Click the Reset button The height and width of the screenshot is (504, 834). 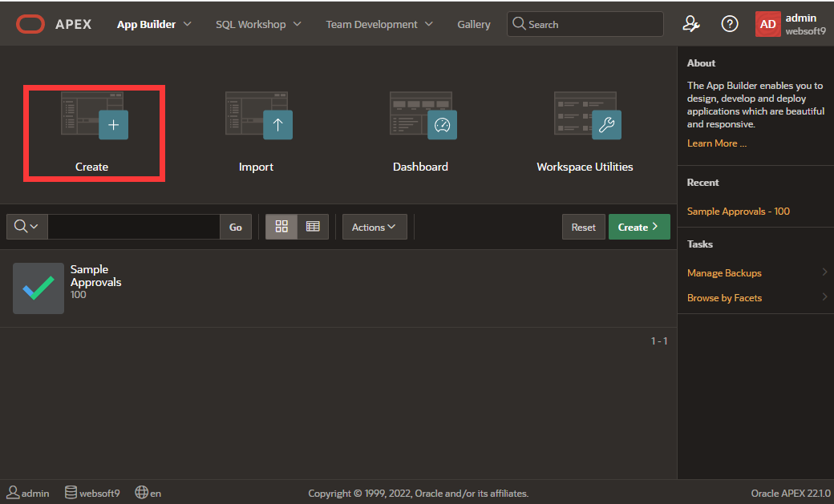tap(583, 227)
